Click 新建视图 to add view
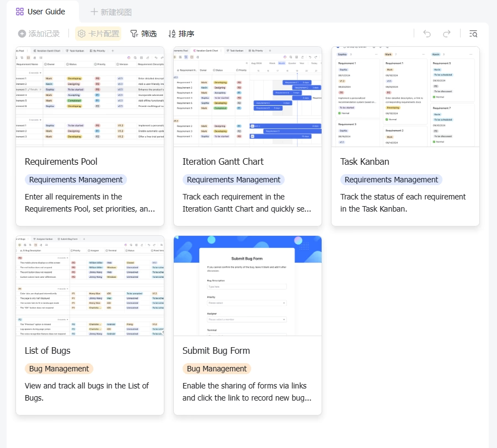The image size is (497, 448). pos(111,12)
